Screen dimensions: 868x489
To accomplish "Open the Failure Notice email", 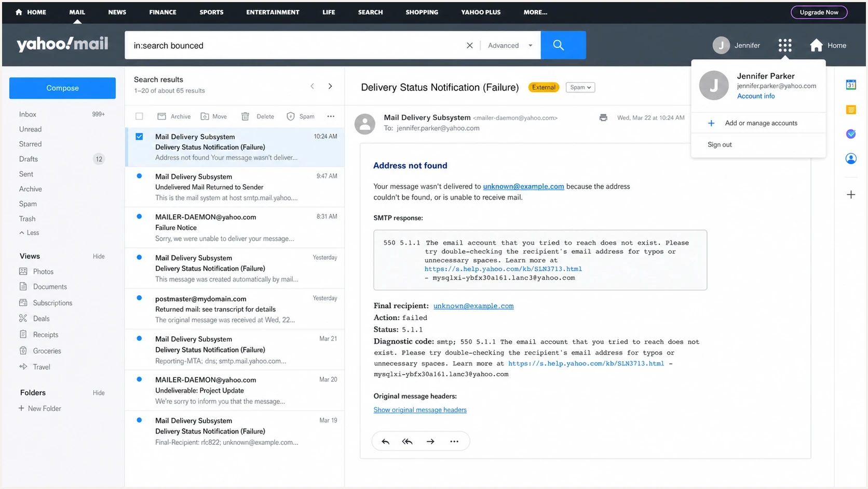I will [235, 228].
